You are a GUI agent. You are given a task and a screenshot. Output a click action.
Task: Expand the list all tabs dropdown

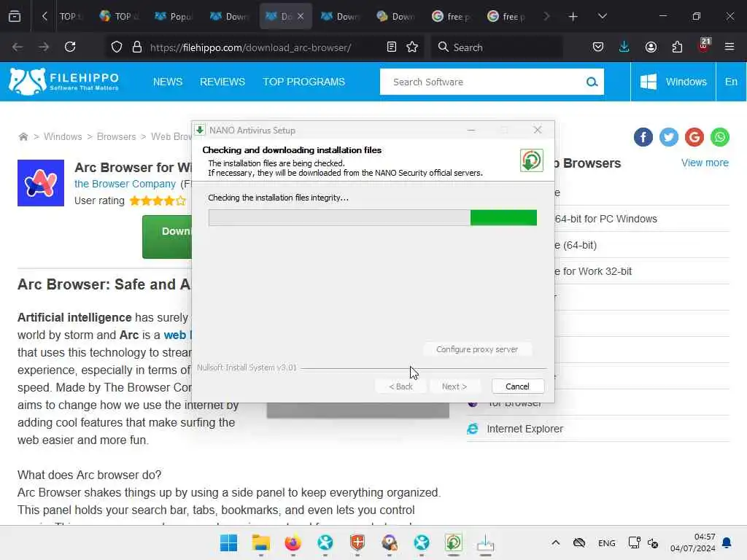tap(602, 16)
